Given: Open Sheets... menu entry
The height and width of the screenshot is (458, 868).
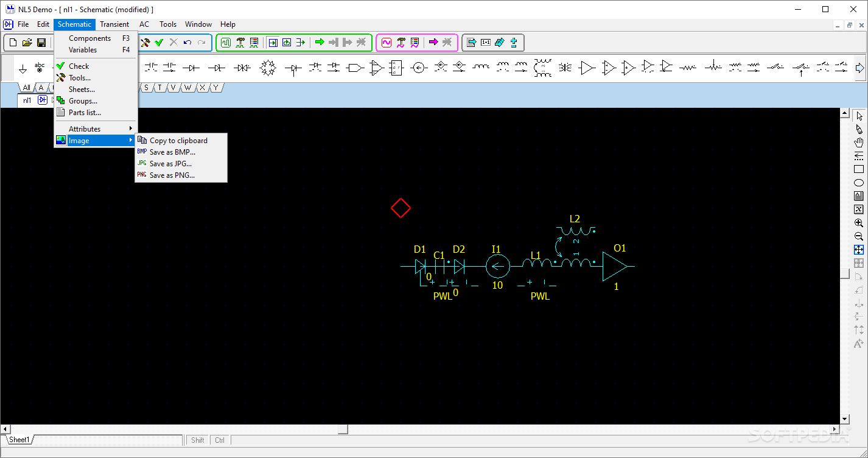Looking at the screenshot, I should click(96, 89).
